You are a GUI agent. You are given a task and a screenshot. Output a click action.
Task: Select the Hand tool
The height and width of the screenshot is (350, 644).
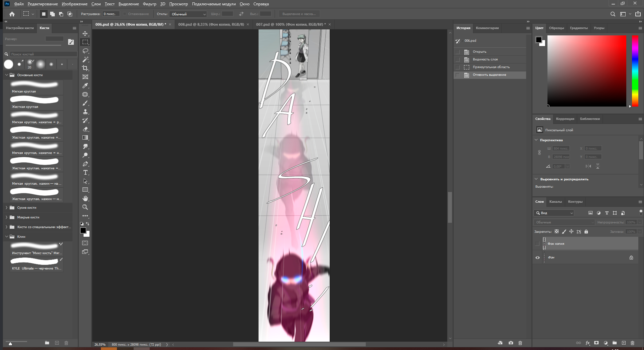tap(85, 198)
